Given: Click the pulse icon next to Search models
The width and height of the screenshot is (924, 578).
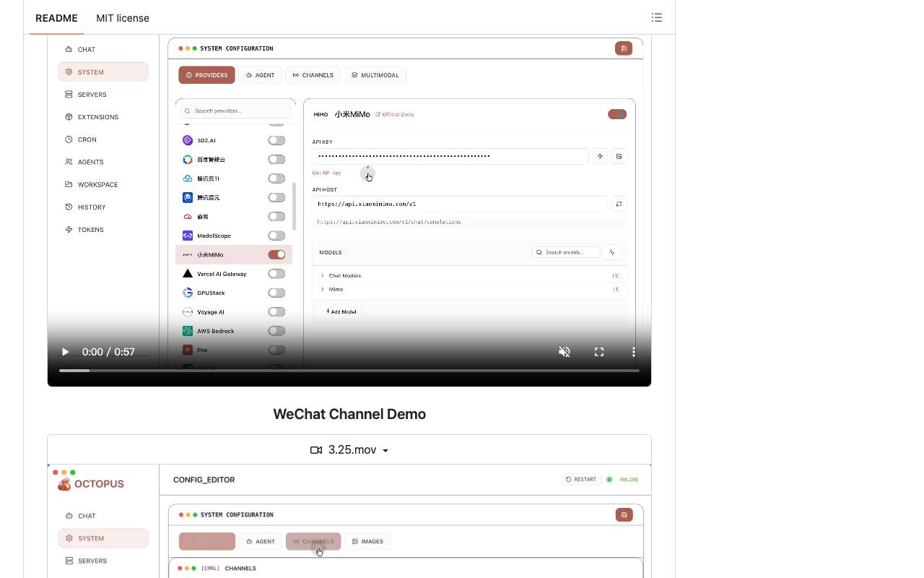Looking at the screenshot, I should click(612, 252).
